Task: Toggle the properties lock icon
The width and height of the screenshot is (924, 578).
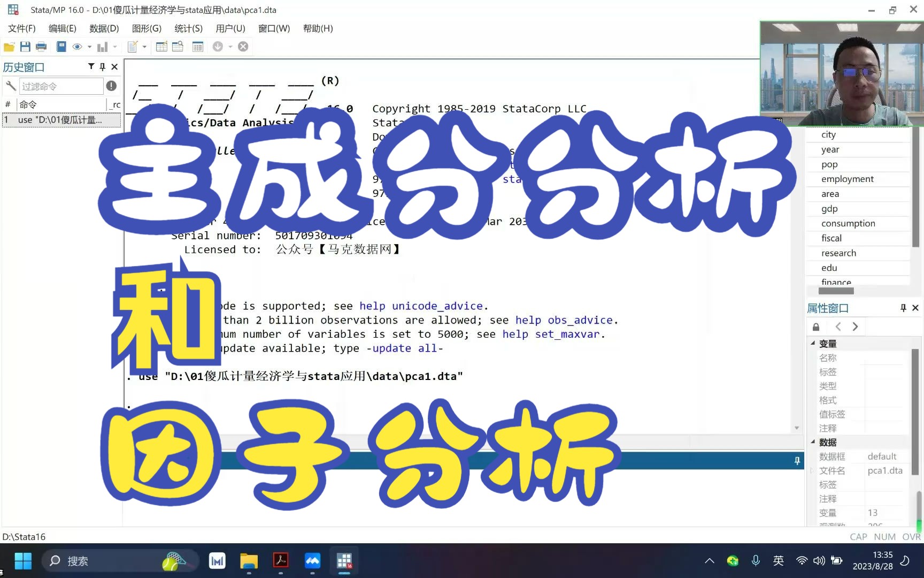Action: coord(816,326)
